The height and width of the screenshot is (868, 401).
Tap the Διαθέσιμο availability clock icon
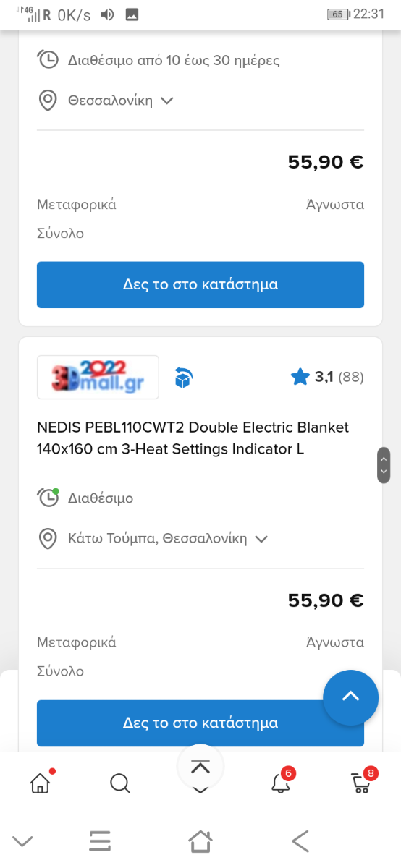(48, 498)
